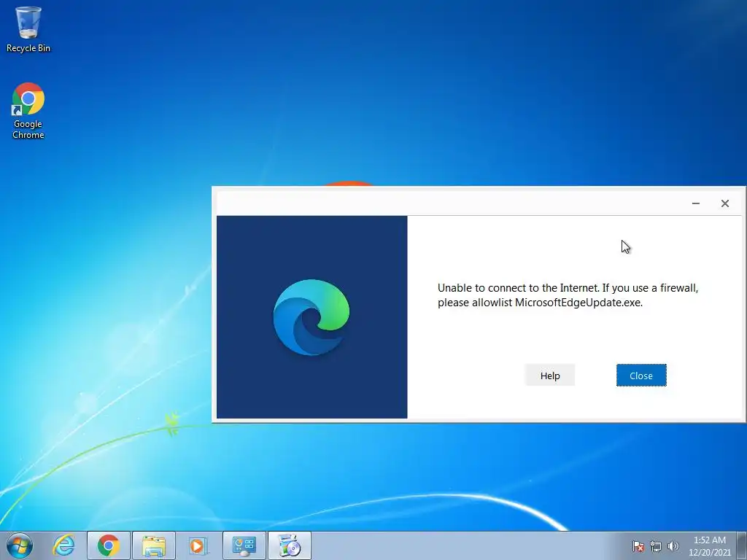Launch Windows Media Player from taskbar
Screen dimensions: 747x560
(198, 545)
